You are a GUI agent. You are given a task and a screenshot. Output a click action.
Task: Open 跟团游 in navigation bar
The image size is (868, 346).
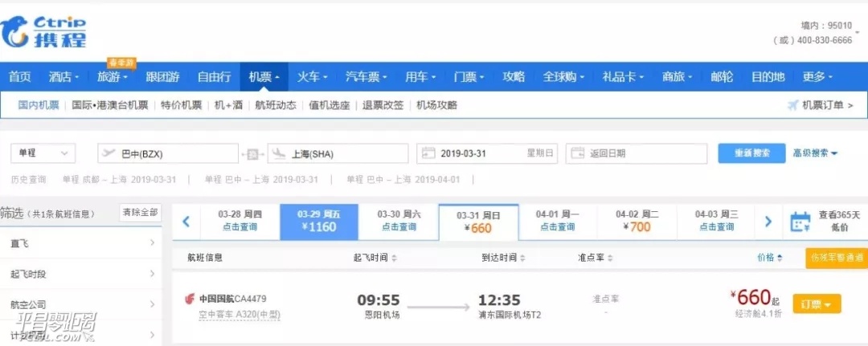(162, 77)
